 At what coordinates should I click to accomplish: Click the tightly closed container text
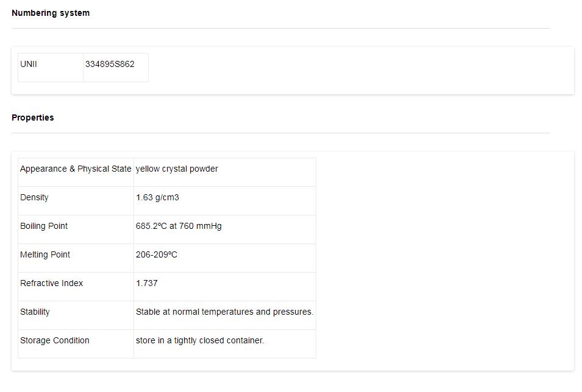click(x=200, y=341)
